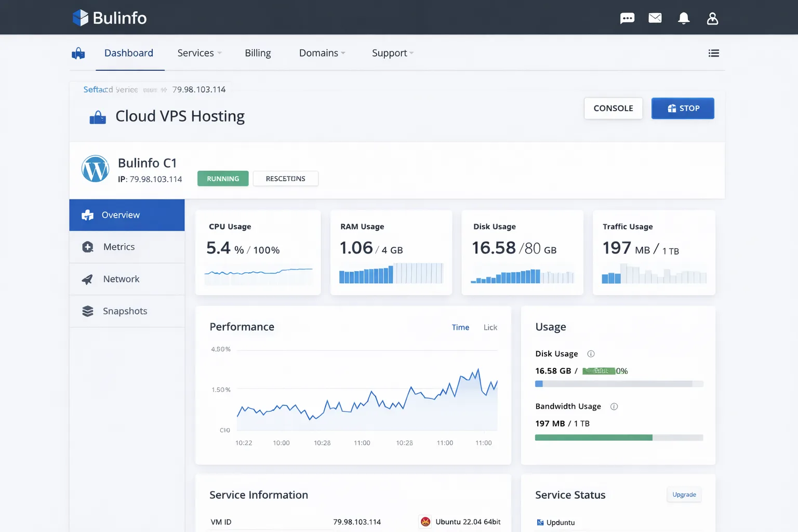Click the CPU Usage sparkline chart
This screenshot has height=532, width=798.
click(258, 276)
